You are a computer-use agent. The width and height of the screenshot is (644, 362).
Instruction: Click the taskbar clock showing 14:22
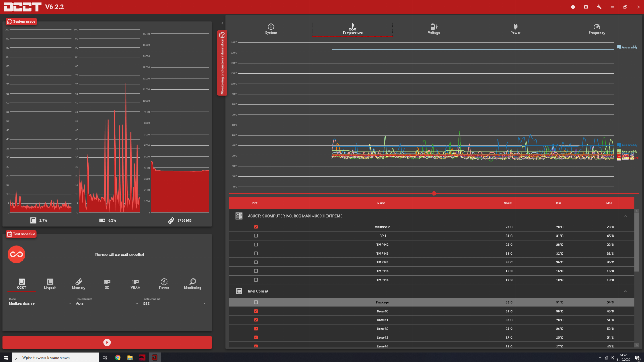623,358
